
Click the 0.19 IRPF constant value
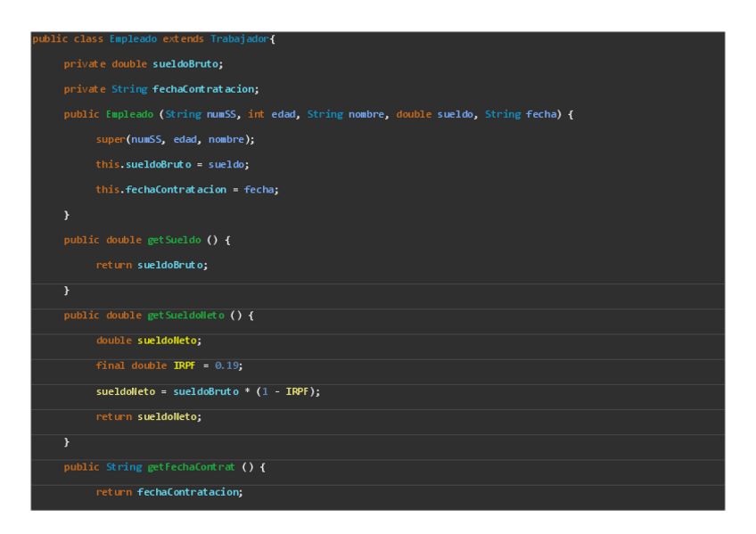[227, 366]
